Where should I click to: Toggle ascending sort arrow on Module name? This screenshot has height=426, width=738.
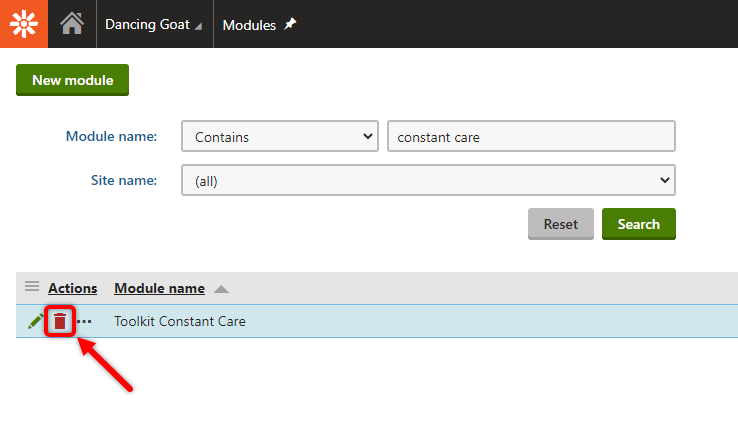coord(221,289)
